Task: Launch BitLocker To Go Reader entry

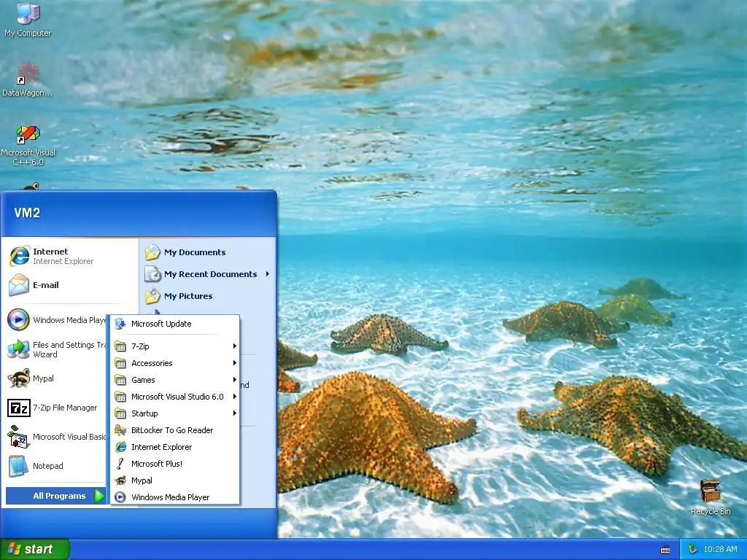Action: coord(175,430)
